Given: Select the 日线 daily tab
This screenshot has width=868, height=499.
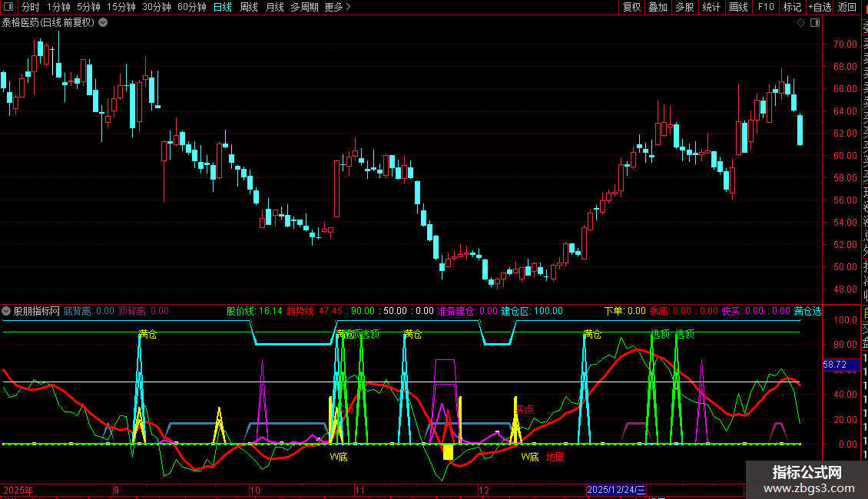Looking at the screenshot, I should [223, 7].
